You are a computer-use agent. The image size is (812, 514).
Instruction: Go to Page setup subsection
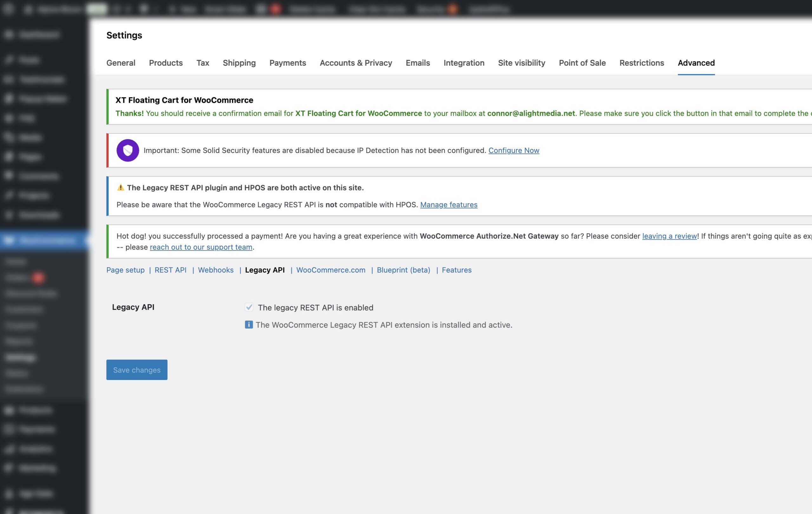[125, 270]
